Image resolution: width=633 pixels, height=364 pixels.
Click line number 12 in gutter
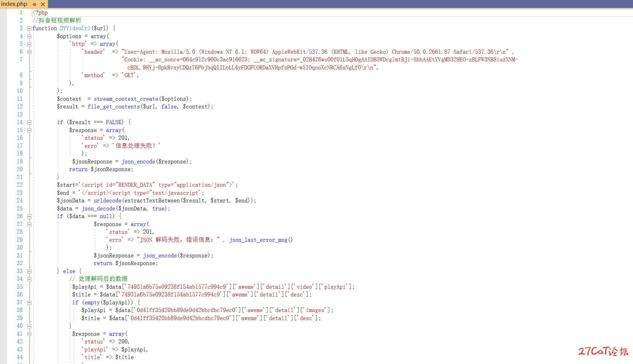[x=20, y=107]
